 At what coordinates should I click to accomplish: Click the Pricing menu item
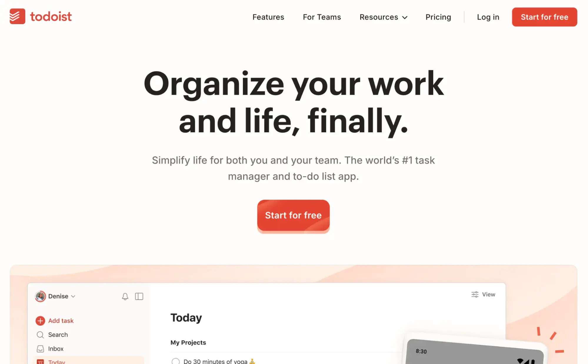(438, 17)
